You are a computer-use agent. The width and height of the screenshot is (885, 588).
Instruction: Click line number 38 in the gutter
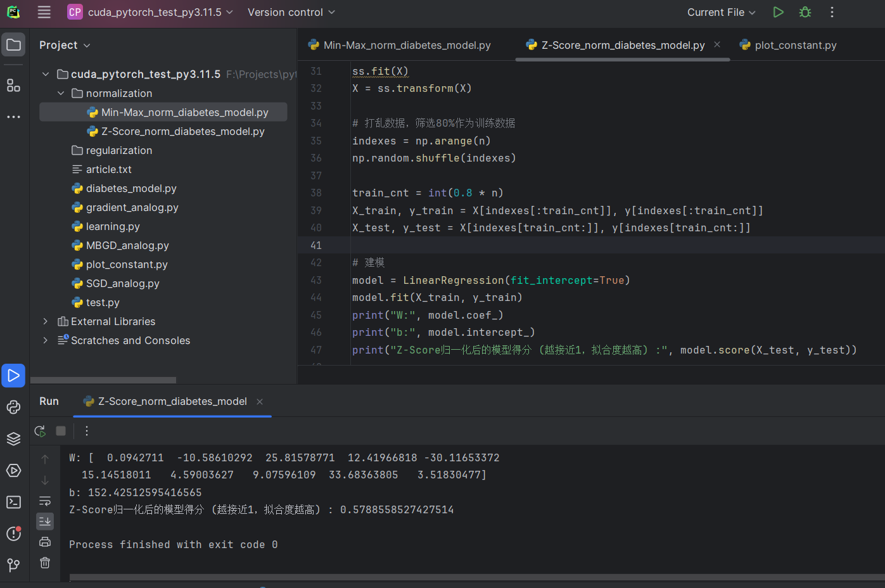click(316, 193)
